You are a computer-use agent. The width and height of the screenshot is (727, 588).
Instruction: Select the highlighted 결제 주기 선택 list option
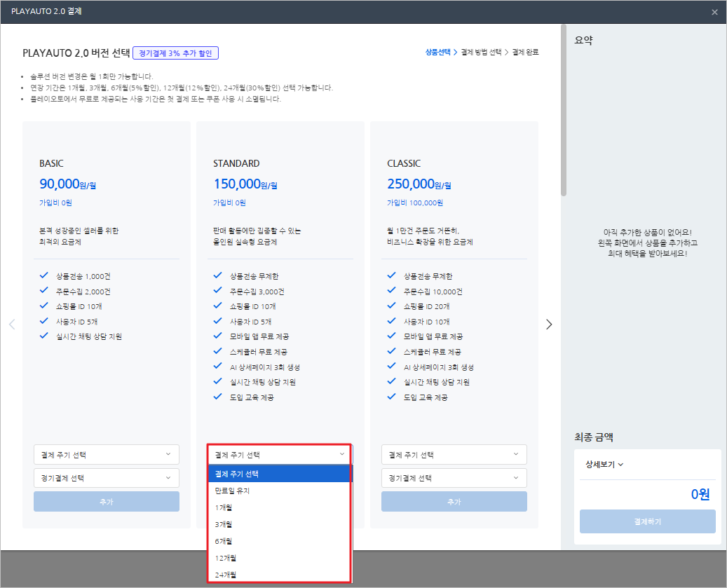279,474
